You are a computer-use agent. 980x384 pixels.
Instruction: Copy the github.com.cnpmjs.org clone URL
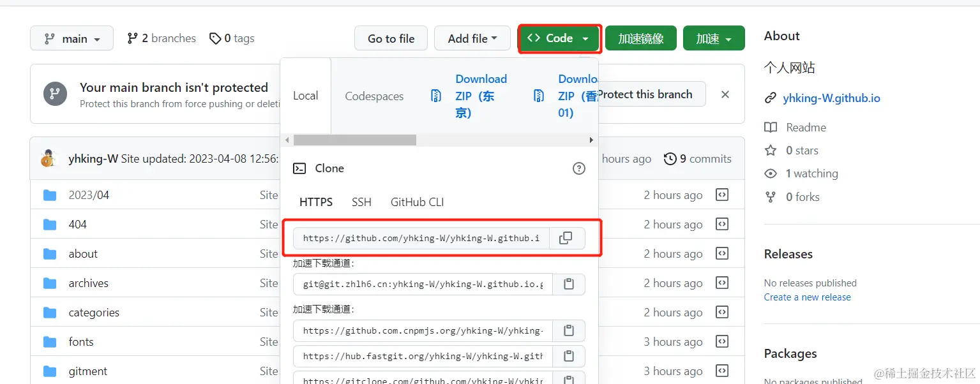pos(569,330)
